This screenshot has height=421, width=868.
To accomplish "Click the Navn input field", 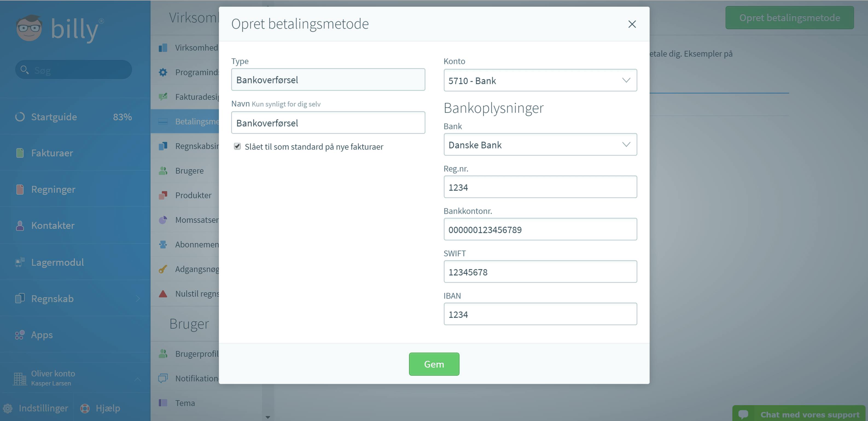I will (x=328, y=122).
